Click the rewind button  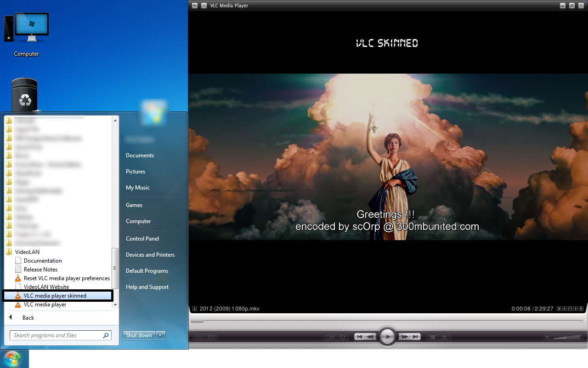tap(370, 337)
